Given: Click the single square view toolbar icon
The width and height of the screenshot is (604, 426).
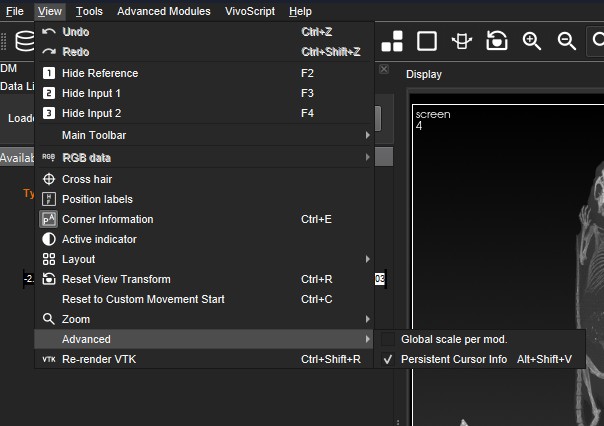Looking at the screenshot, I should 427,41.
